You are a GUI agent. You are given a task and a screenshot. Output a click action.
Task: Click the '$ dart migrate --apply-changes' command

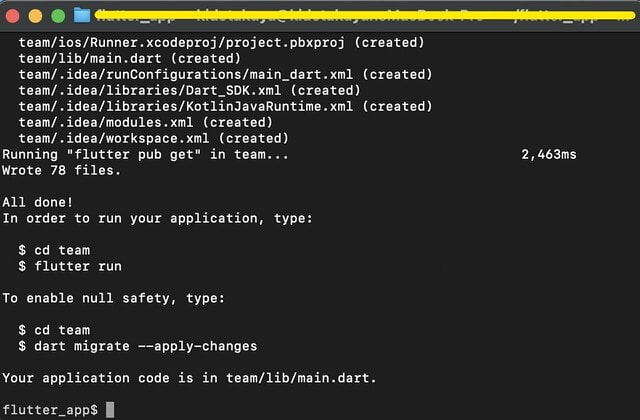click(138, 346)
